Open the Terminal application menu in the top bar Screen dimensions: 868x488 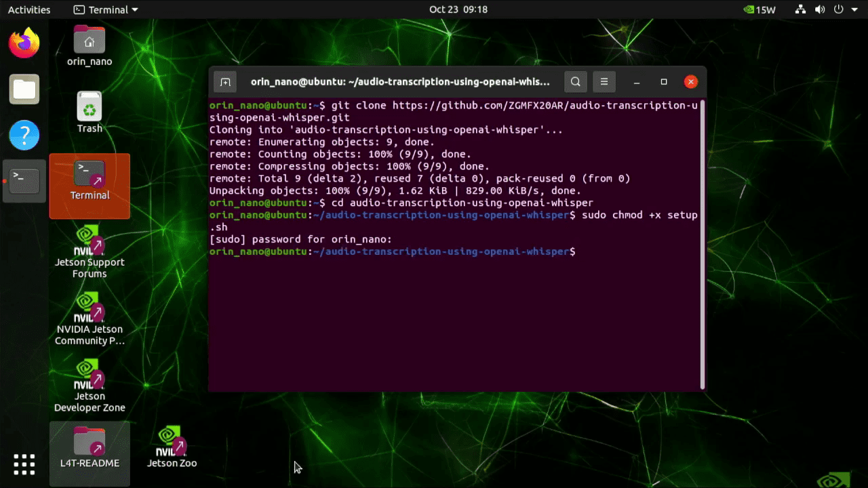coord(105,9)
